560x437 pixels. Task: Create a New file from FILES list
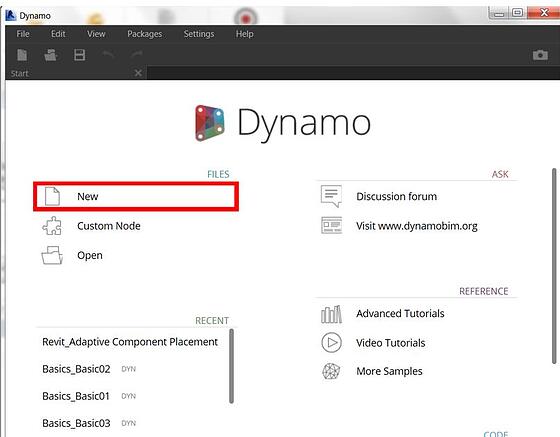[136, 196]
